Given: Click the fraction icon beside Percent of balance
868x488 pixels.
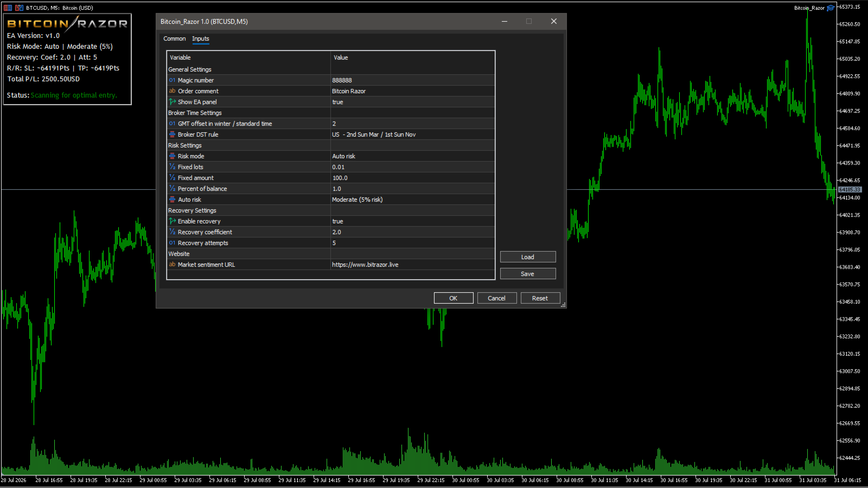Looking at the screenshot, I should click(172, 189).
